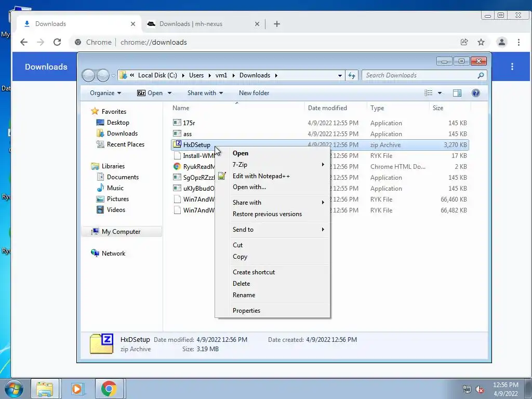Click the HxDSetup zip archive icon
The image size is (532, 399).
coord(177,144)
